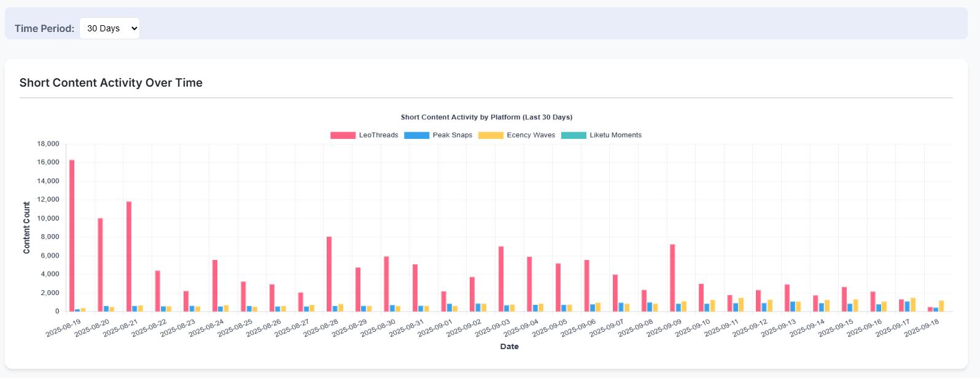Image resolution: width=980 pixels, height=378 pixels.
Task: Click the yellow Ecency Waves legend swatch
Action: pos(491,135)
